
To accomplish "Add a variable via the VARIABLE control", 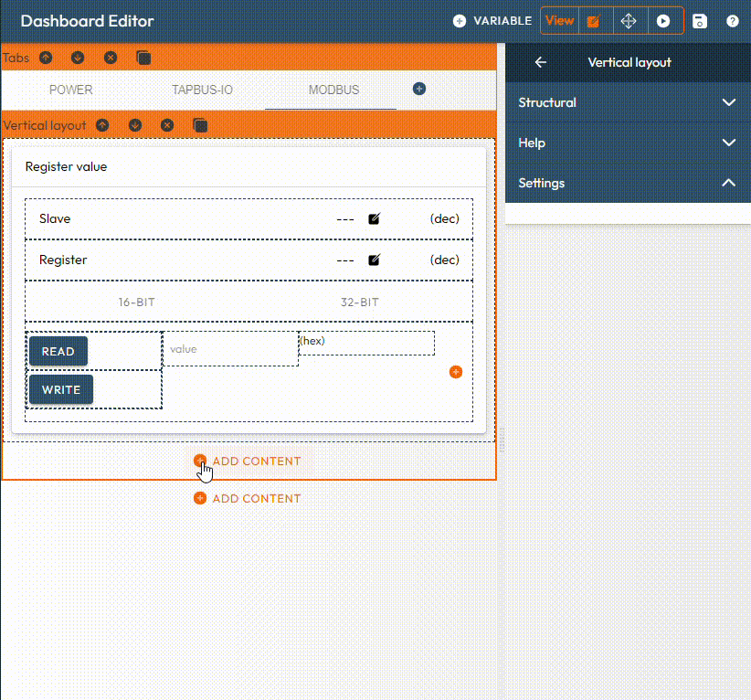I will pos(492,20).
